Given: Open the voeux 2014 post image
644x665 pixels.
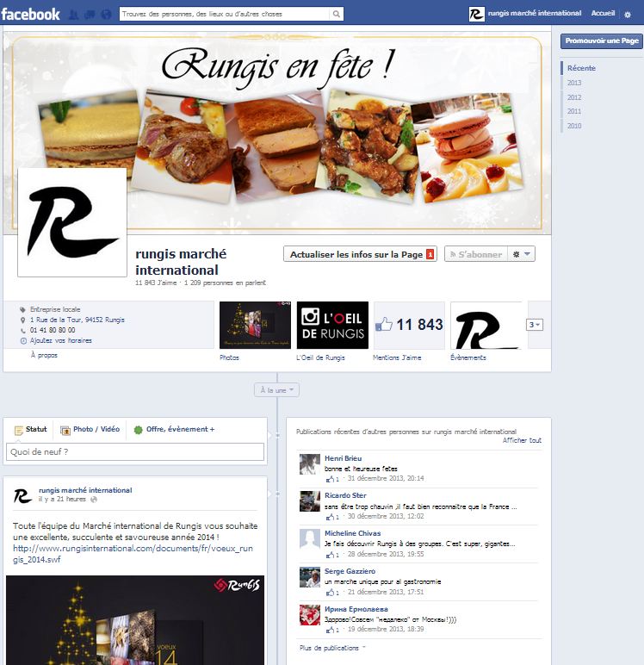Looking at the screenshot, I should coord(135,620).
